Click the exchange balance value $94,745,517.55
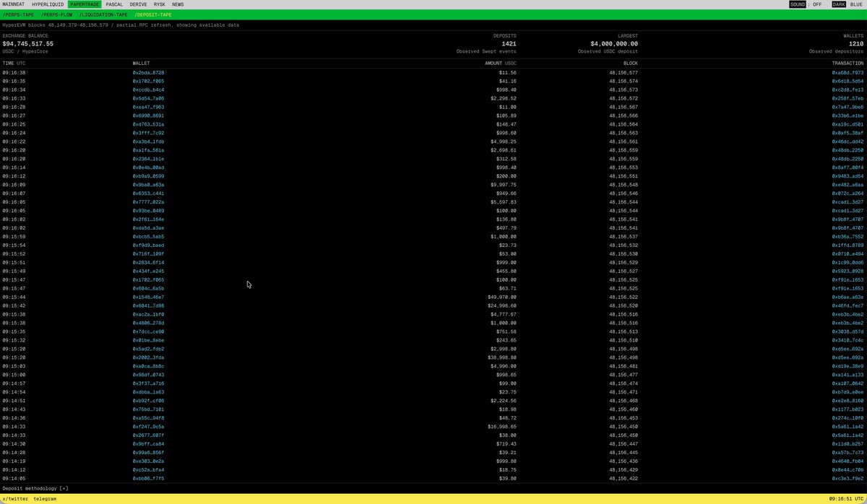This screenshot has height=504, width=867. [x=27, y=43]
